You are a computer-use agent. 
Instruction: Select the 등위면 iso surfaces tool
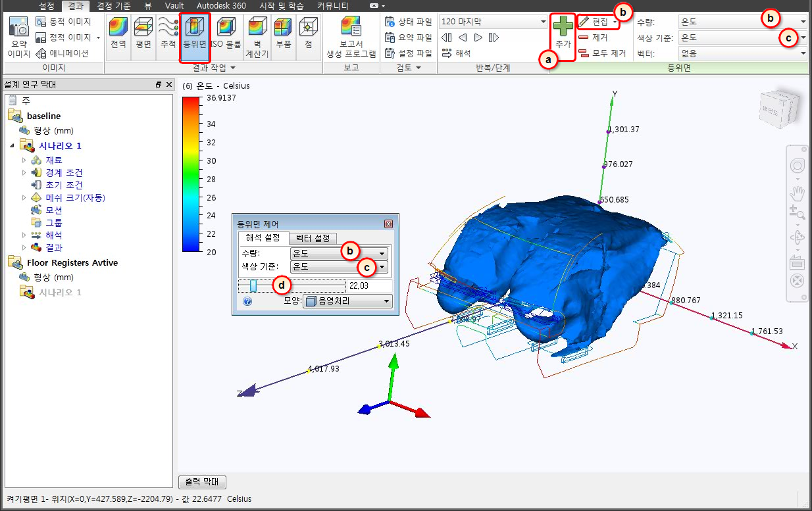195,38
